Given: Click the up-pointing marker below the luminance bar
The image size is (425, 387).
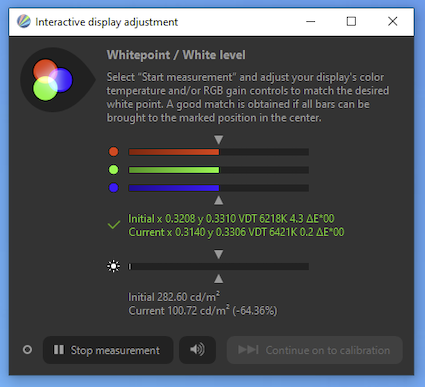Looking at the screenshot, I should click(219, 279).
